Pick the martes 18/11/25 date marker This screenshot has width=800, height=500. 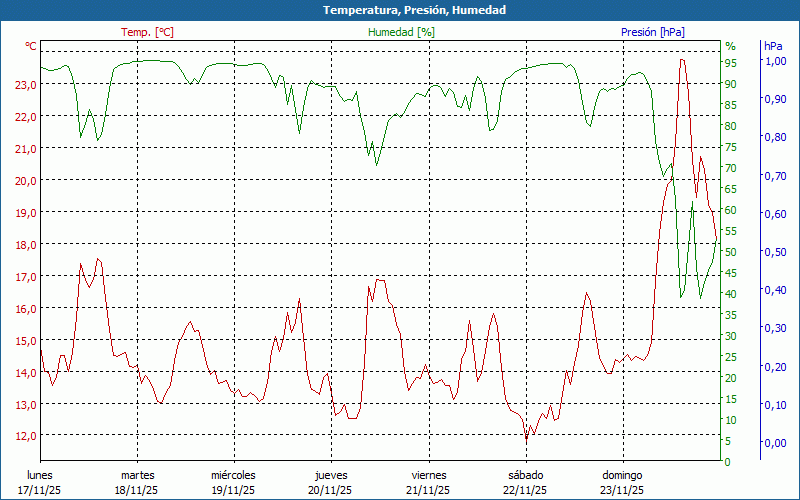tap(137, 482)
